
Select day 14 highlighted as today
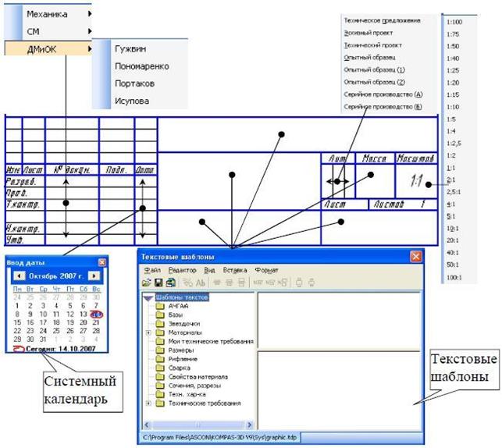(x=96, y=315)
